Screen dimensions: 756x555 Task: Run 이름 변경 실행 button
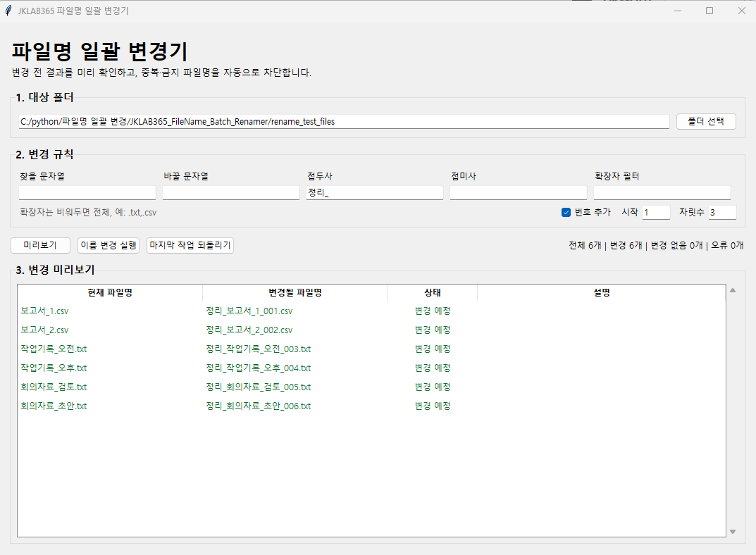tap(109, 245)
